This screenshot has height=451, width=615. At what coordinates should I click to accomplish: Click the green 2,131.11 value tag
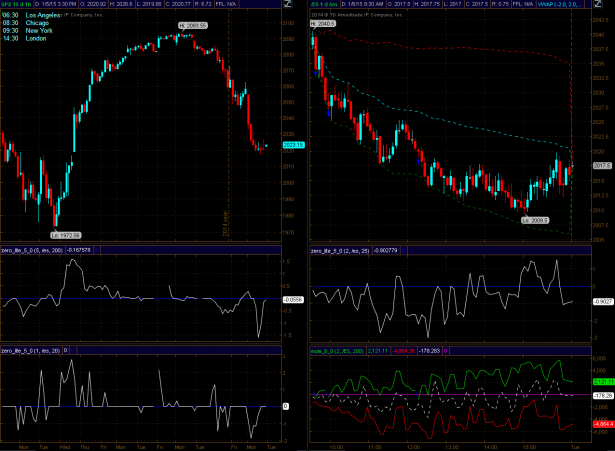click(x=602, y=382)
